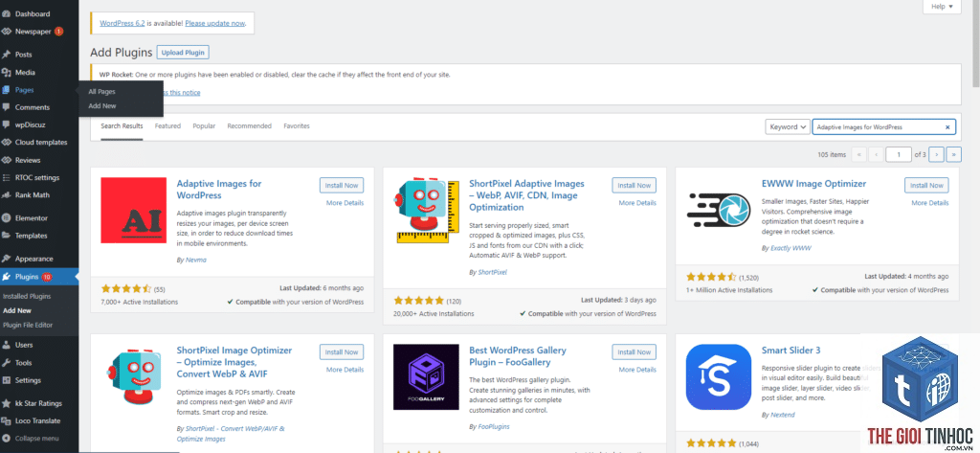Screen dimensions: 980x453
Task: Click the Please update now link
Action: (215, 23)
